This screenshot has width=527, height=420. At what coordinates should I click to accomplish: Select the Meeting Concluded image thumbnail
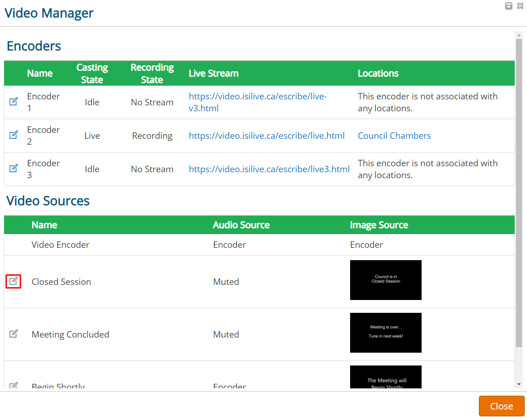tap(385, 333)
